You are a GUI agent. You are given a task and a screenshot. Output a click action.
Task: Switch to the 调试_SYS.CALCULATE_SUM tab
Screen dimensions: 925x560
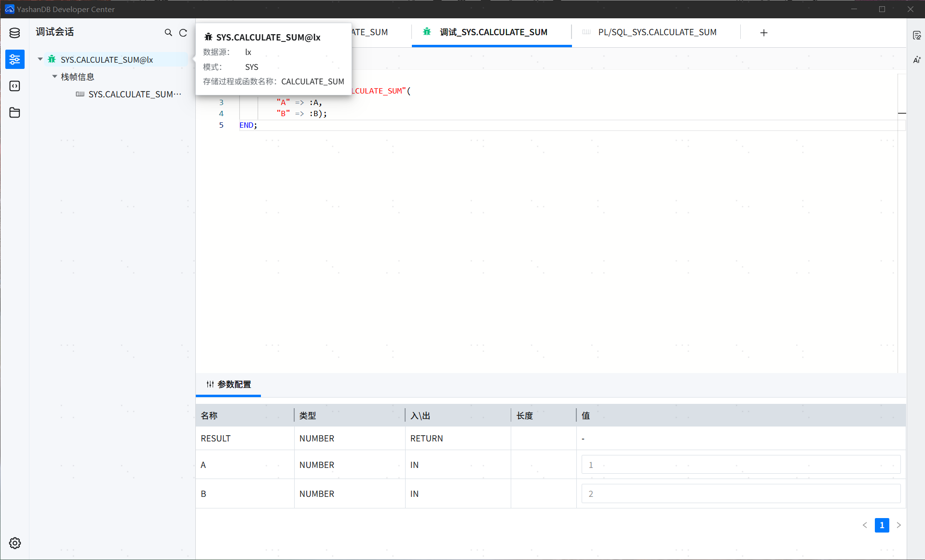491,32
